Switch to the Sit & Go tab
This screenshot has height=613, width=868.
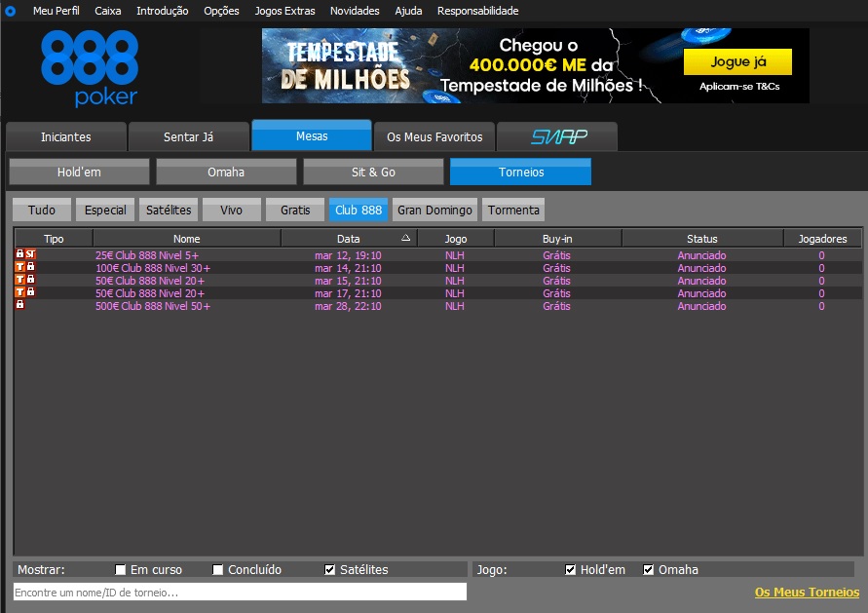point(373,172)
